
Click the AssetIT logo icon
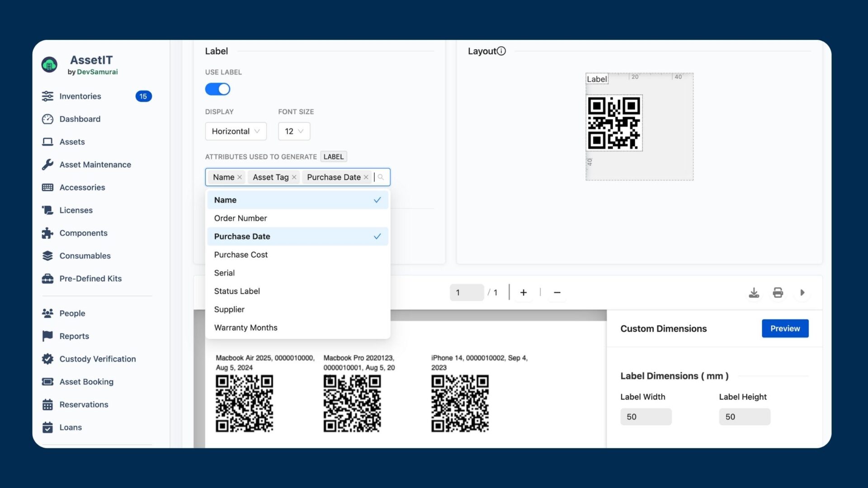coord(49,65)
